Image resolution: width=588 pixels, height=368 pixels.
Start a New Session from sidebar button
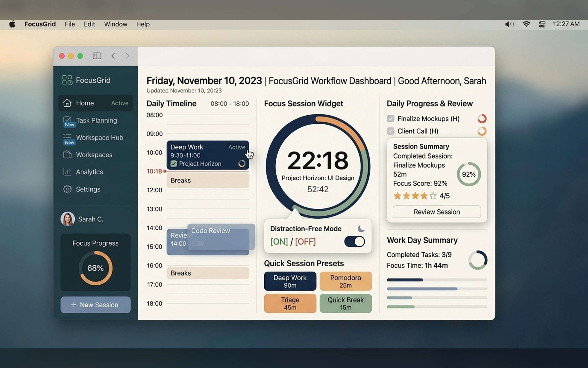click(x=96, y=305)
